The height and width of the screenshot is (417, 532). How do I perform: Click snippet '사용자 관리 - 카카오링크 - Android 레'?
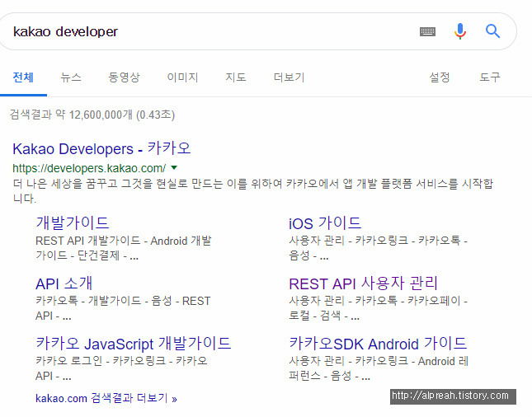379,361
